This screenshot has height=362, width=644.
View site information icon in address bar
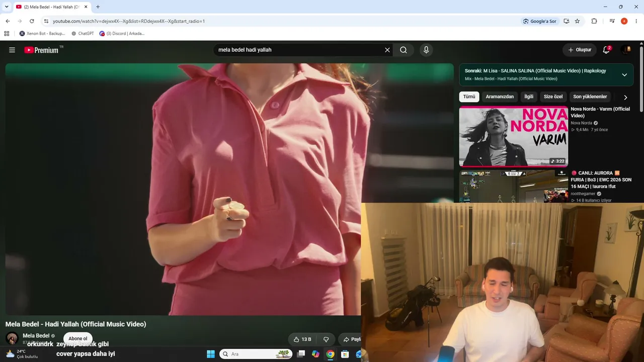tap(46, 21)
